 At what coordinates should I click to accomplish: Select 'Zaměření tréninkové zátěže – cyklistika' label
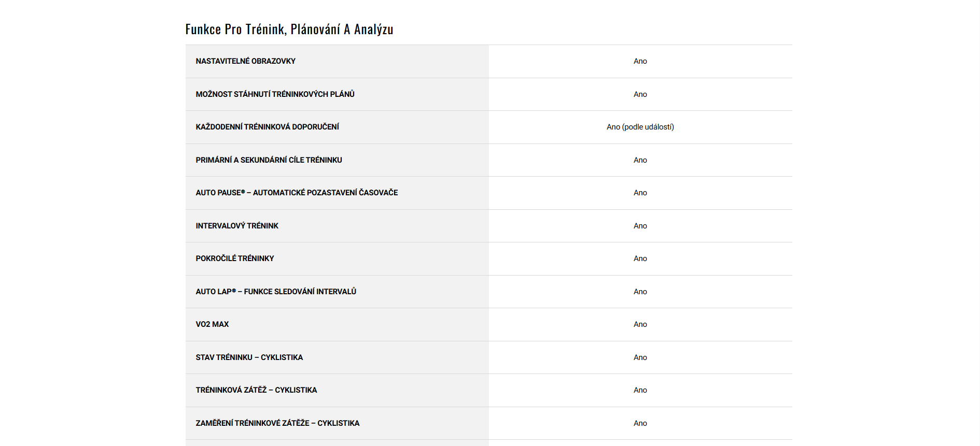point(277,423)
